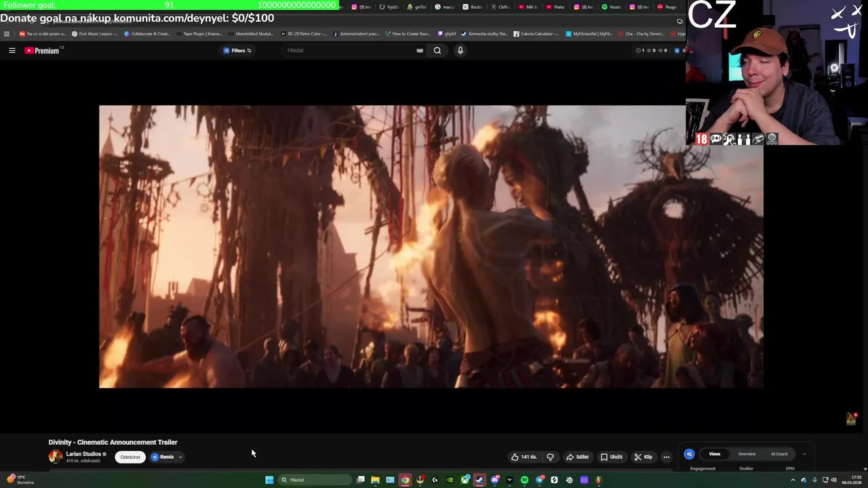This screenshot has width=868, height=488.
Task: Switch to the Overview tab
Action: (747, 454)
